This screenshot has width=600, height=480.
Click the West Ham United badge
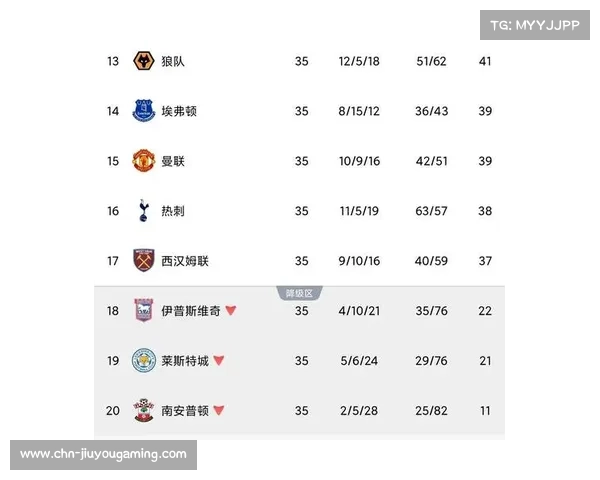click(x=143, y=260)
